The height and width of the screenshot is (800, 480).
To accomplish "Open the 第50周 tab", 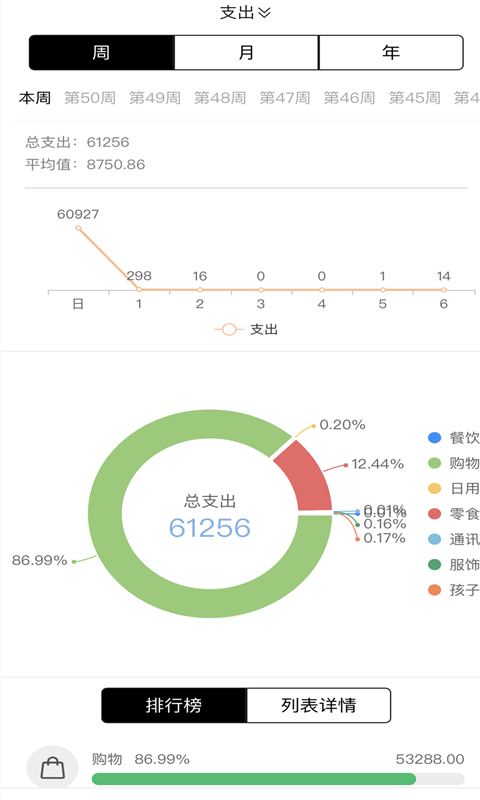I will pos(90,97).
